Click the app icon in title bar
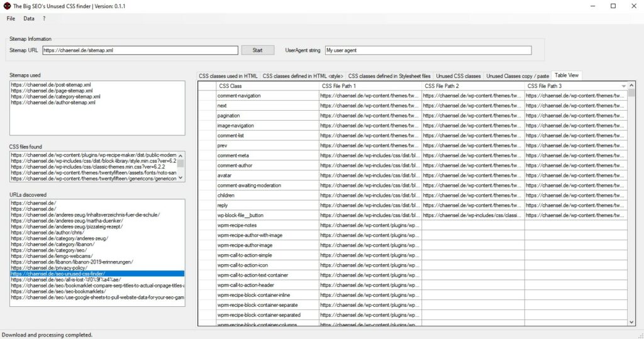The image size is (644, 339). 7,6
